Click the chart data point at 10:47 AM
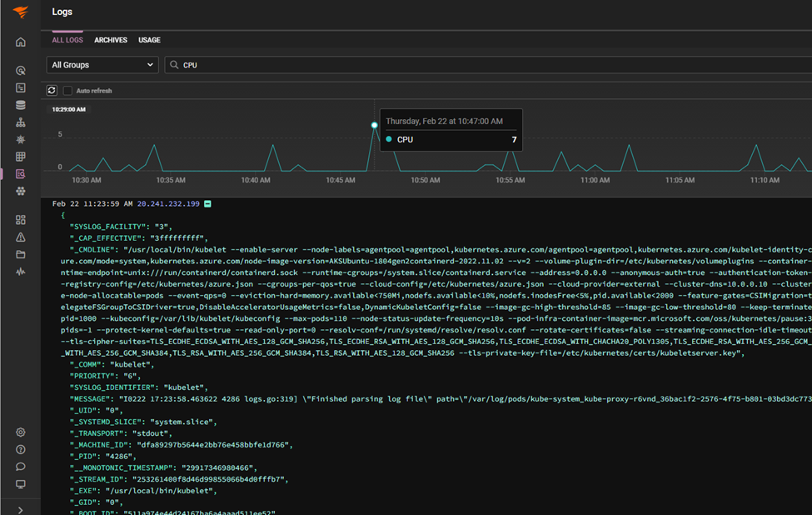812x515 pixels. click(x=375, y=125)
